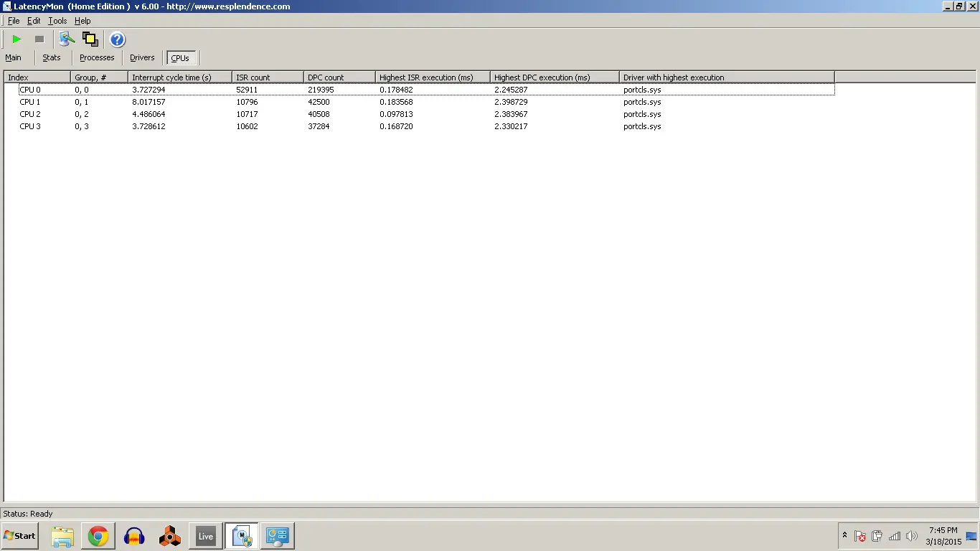This screenshot has width=980, height=551.
Task: Open Reason icon in the taskbar
Action: [x=170, y=536]
